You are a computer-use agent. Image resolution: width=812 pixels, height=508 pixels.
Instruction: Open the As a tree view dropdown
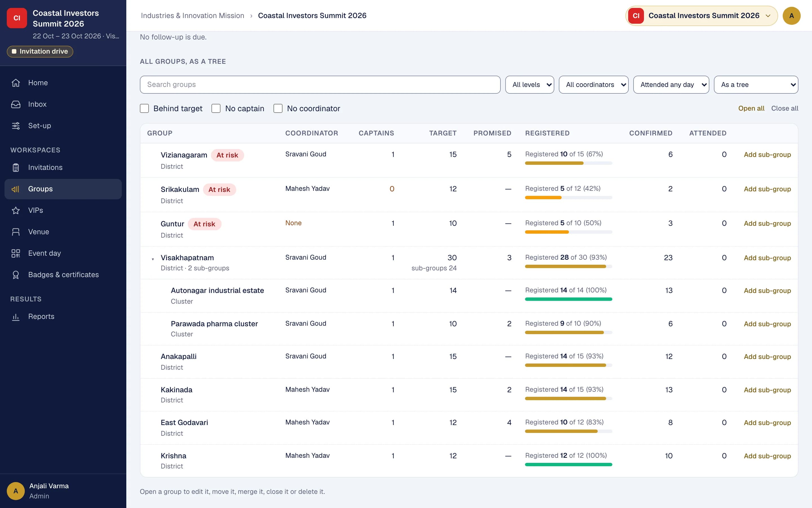(x=756, y=85)
